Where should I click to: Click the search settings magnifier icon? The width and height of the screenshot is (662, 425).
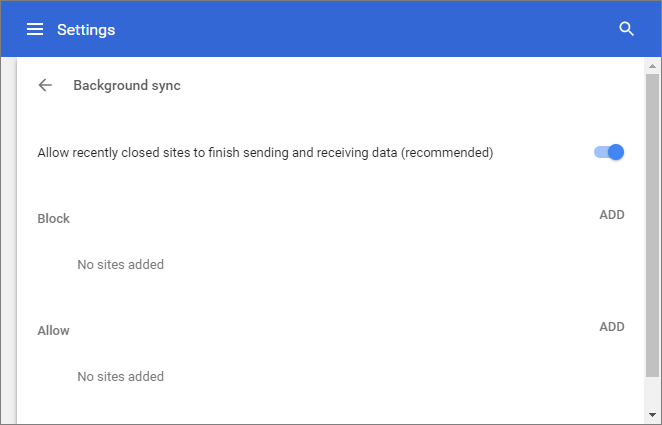[x=627, y=29]
